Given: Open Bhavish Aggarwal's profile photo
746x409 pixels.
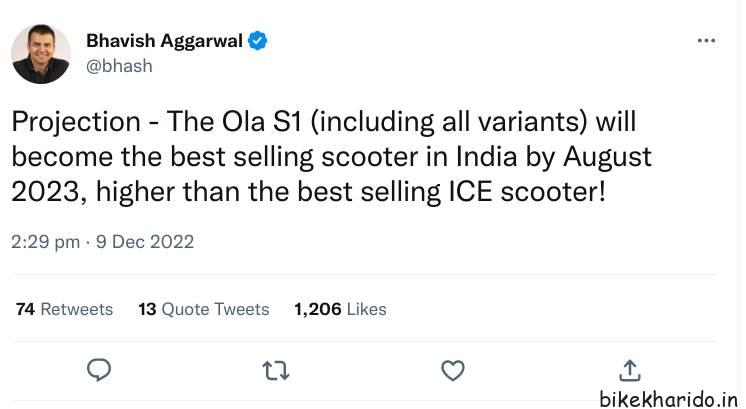Looking at the screenshot, I should click(41, 54).
